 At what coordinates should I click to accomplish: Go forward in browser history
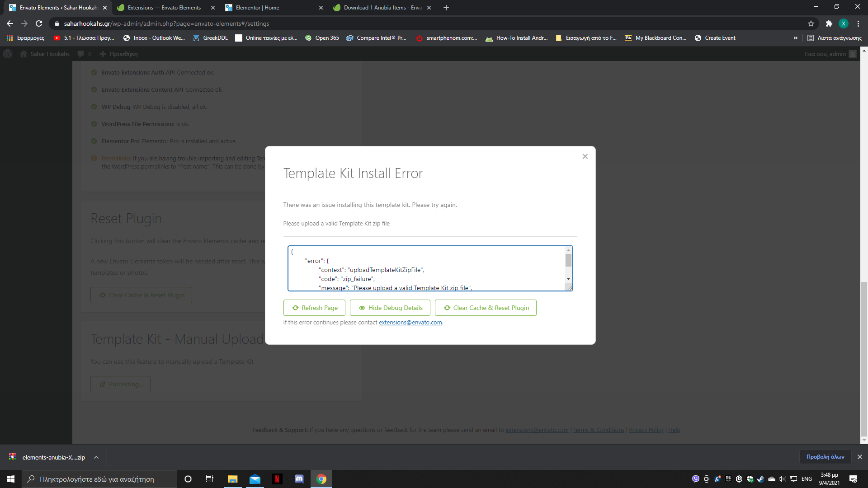(24, 23)
